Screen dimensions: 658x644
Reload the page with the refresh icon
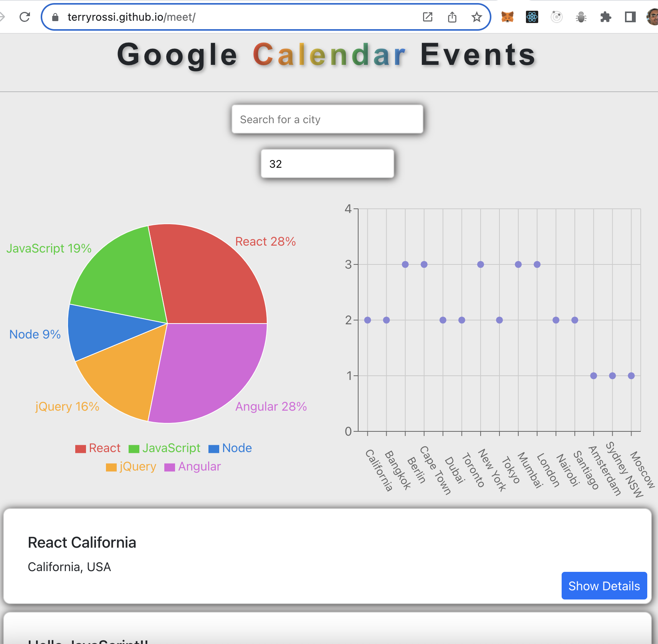(25, 17)
